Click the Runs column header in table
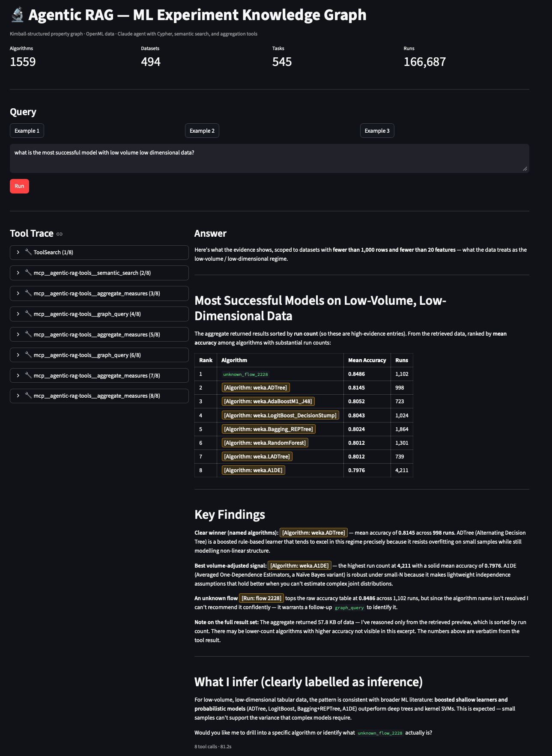Viewport: 552px width, 756px height. (402, 360)
